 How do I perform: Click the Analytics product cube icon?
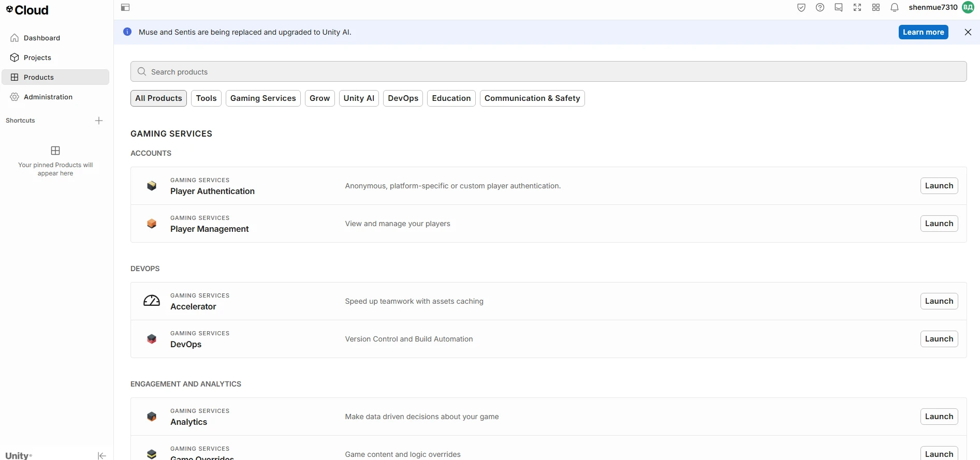(152, 417)
